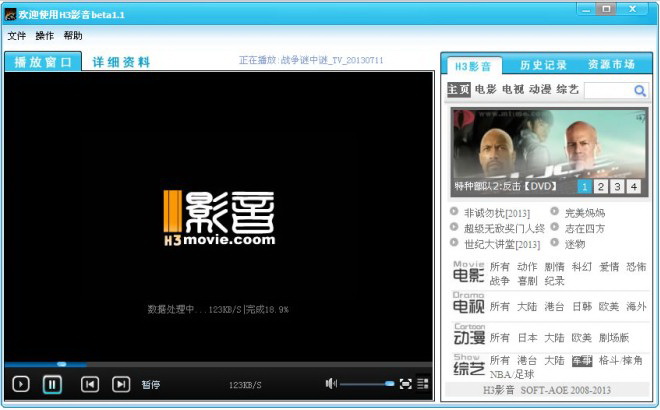Pause playback with the pause button
Screen dimensions: 660x410
coord(52,384)
